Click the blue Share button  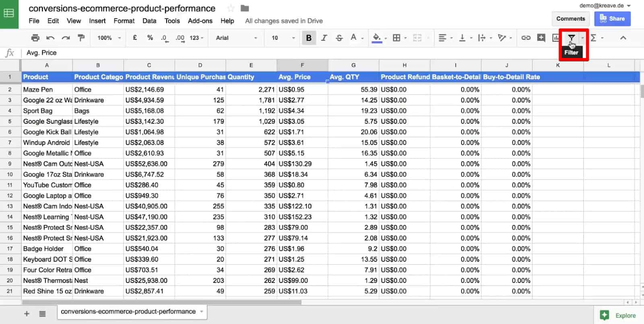[x=612, y=18]
